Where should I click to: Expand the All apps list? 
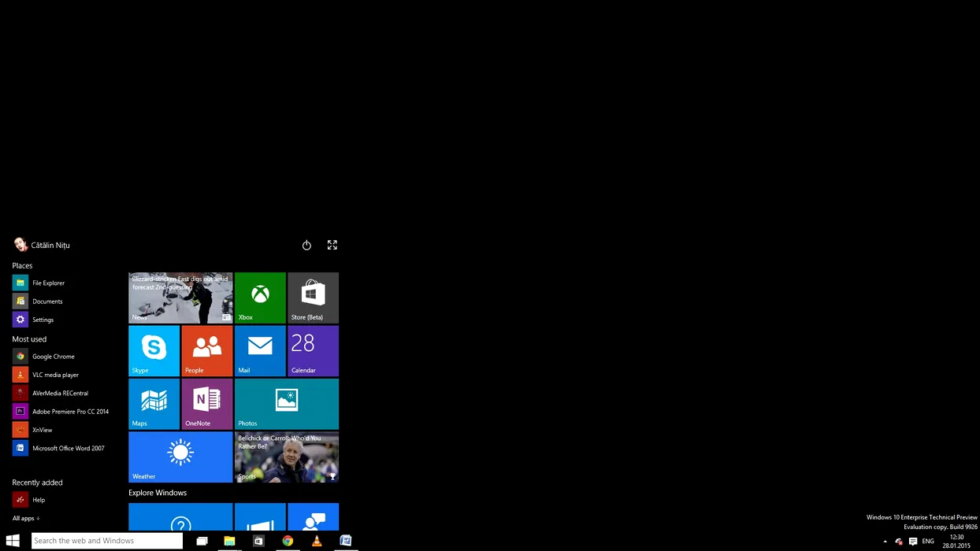pos(26,518)
